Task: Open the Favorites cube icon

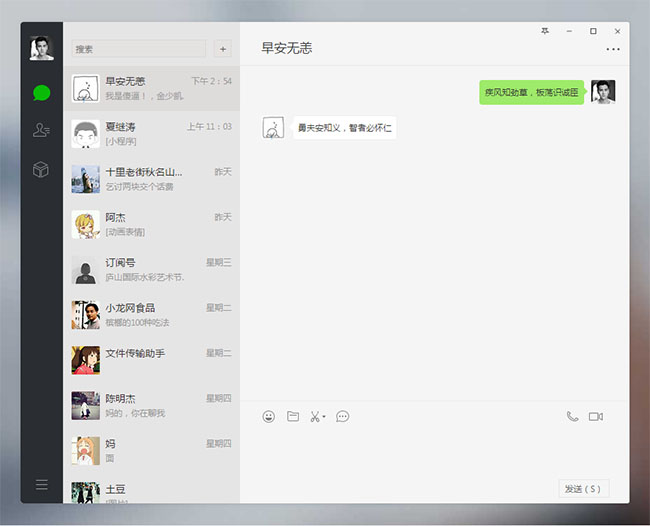Action: coord(41,169)
